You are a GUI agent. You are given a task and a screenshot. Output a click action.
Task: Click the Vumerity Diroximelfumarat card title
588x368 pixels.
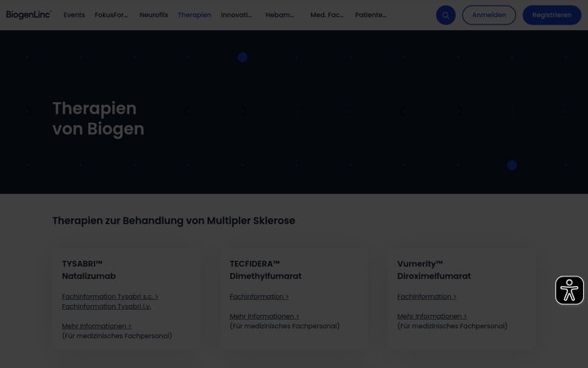point(434,270)
